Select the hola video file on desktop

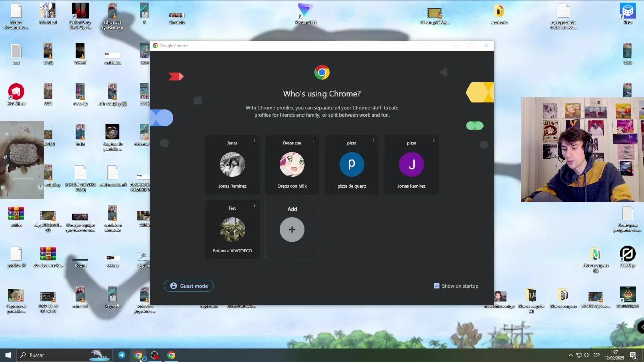pos(80,135)
